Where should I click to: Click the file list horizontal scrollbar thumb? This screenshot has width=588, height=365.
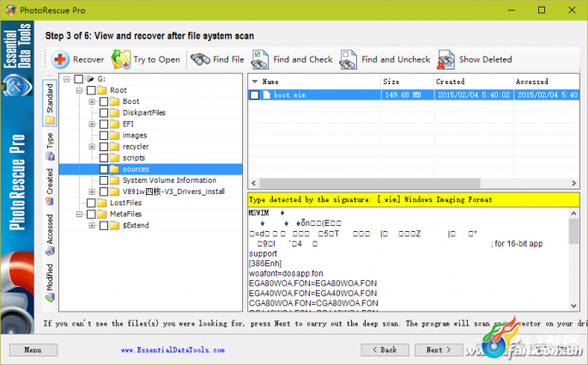(x=370, y=183)
